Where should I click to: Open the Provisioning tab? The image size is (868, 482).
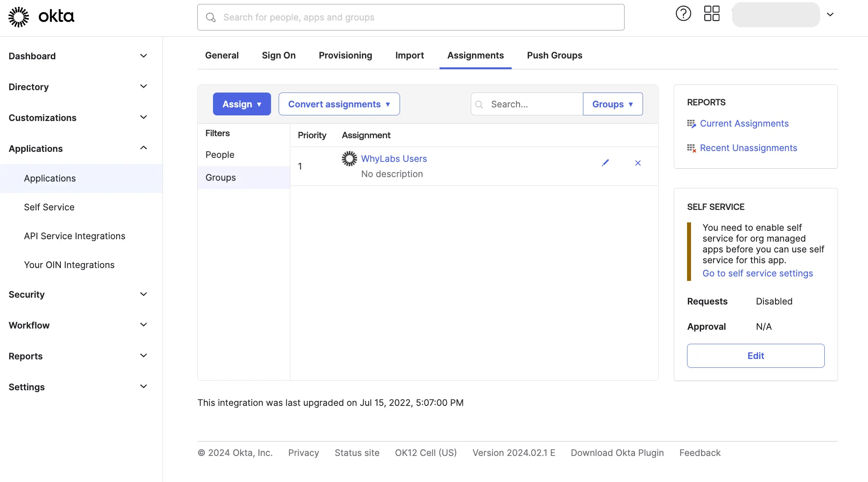coord(345,55)
